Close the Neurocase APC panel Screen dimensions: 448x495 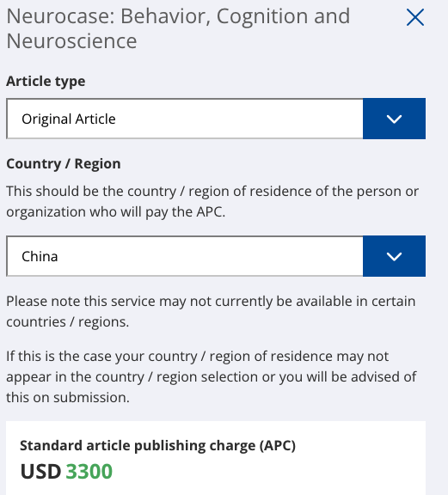click(415, 17)
